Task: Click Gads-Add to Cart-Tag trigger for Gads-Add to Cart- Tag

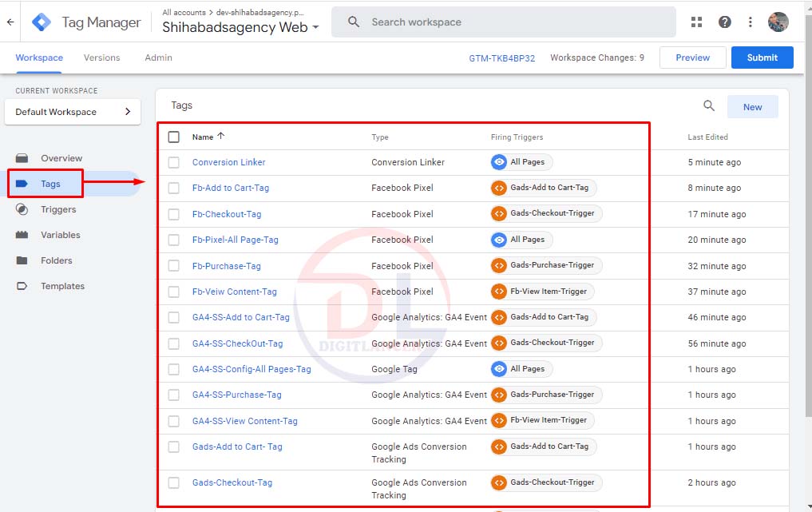Action: 544,447
